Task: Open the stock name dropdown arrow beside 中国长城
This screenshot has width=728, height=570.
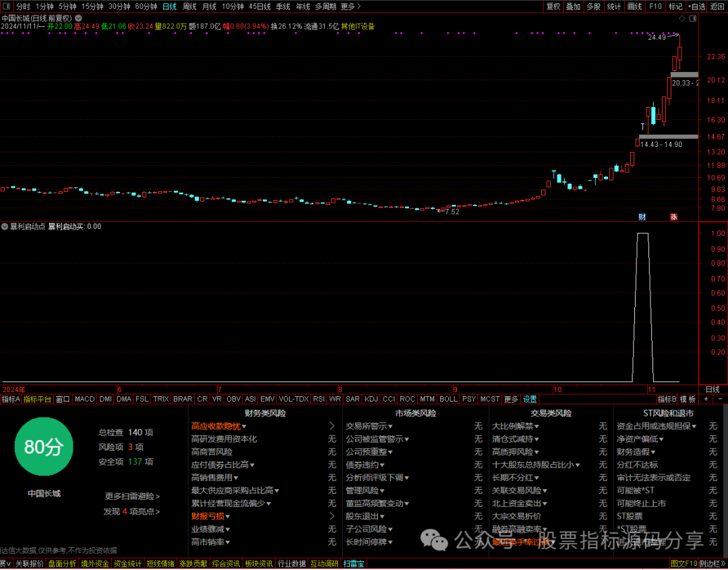Action: point(78,19)
